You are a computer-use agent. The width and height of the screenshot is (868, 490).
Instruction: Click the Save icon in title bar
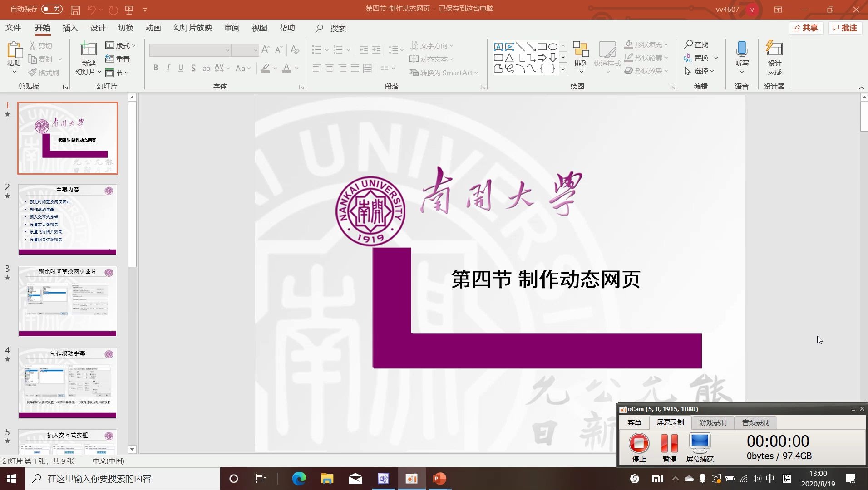[75, 10]
